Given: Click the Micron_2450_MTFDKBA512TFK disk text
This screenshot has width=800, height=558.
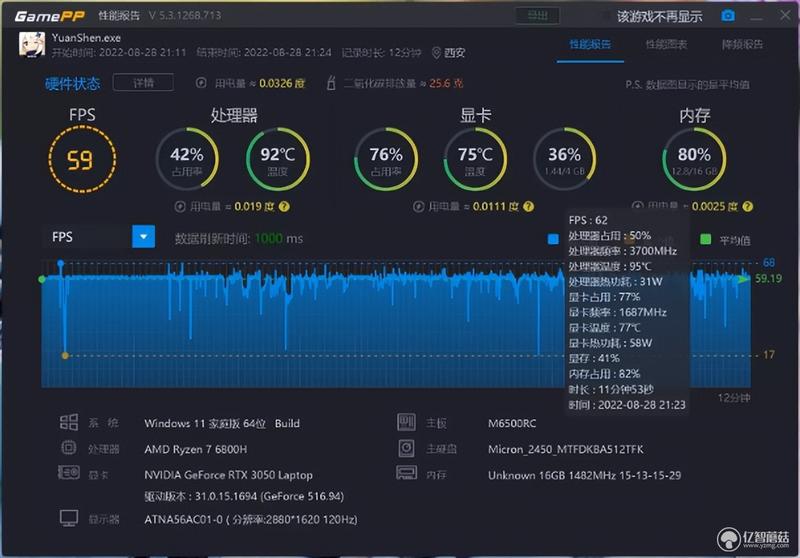Looking at the screenshot, I should 565,449.
